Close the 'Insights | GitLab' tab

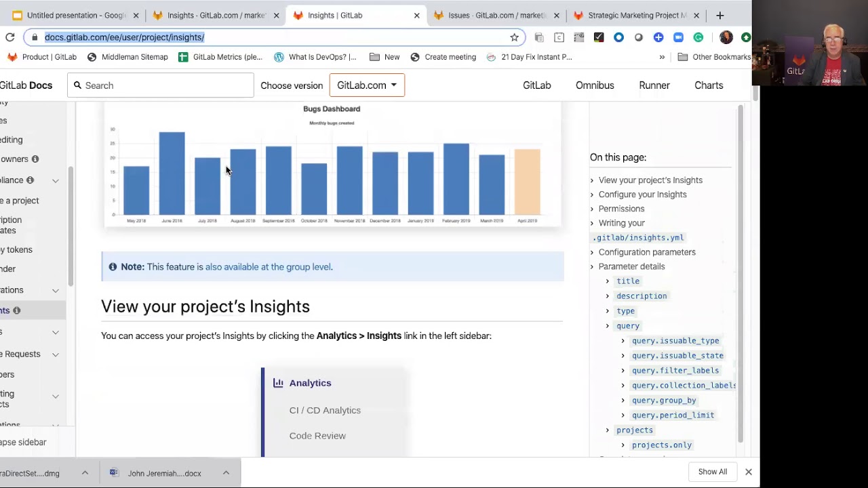[x=416, y=15]
